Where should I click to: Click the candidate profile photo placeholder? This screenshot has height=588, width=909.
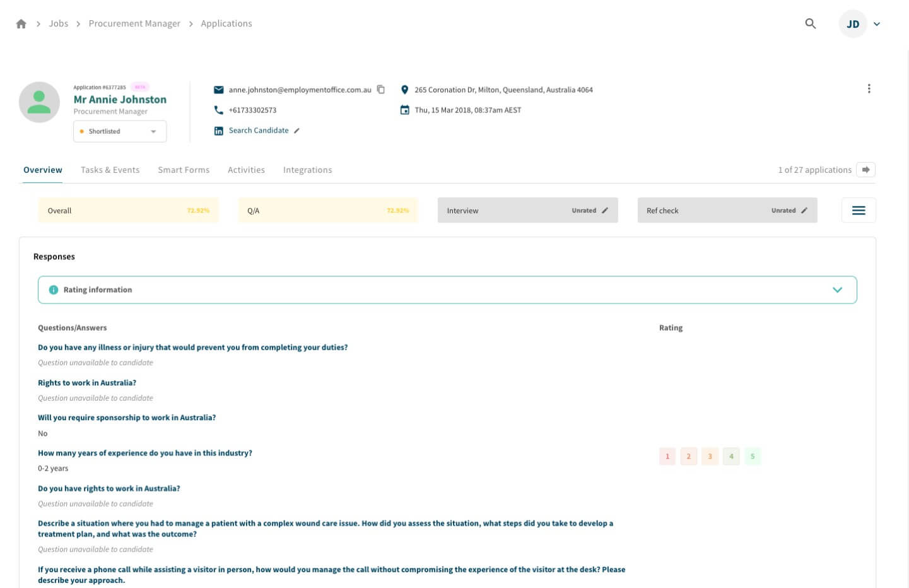[x=39, y=102]
